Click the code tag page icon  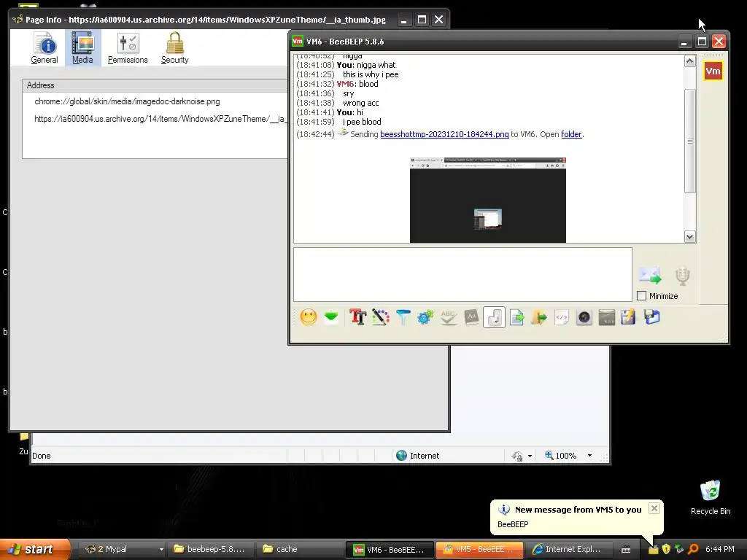pyautogui.click(x=562, y=317)
